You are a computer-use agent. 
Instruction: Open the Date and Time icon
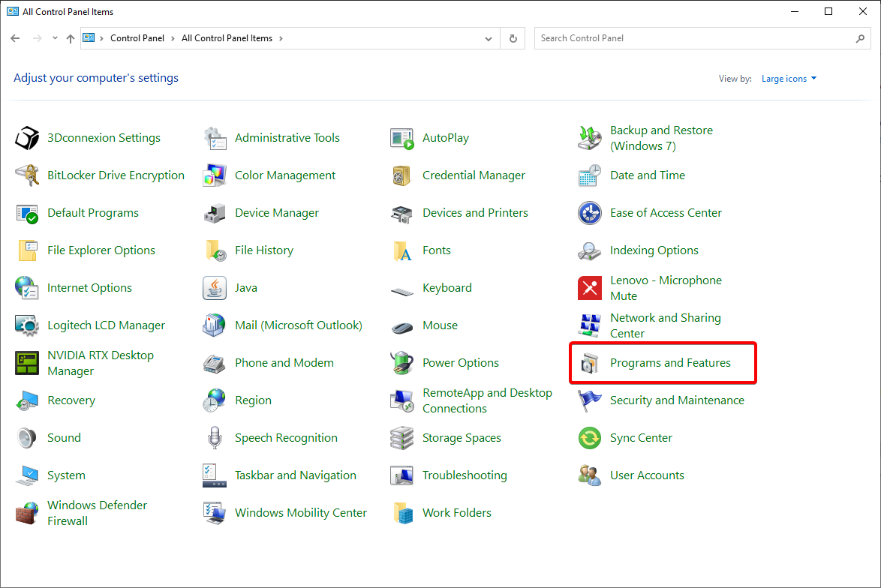(x=590, y=175)
